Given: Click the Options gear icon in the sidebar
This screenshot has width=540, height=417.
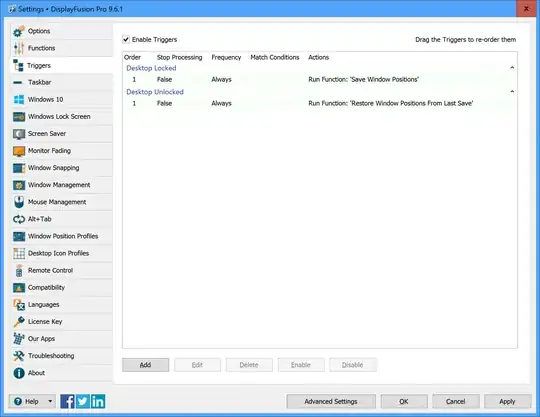Looking at the screenshot, I should (x=19, y=31).
